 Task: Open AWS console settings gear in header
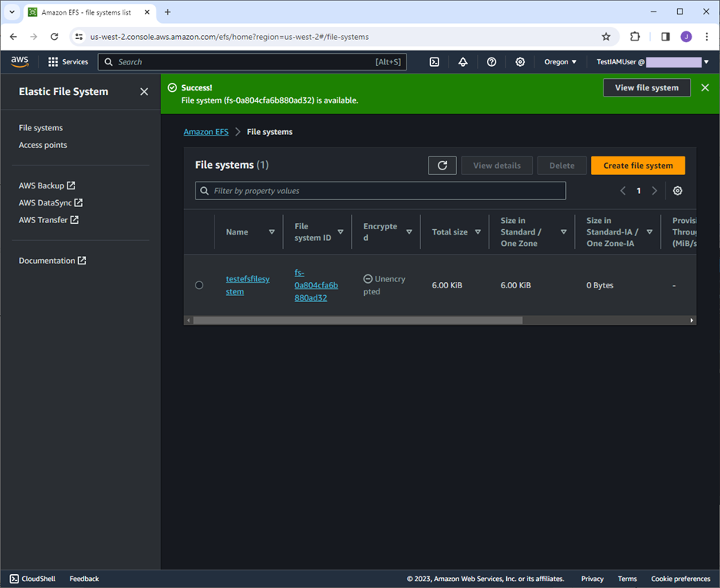click(520, 62)
